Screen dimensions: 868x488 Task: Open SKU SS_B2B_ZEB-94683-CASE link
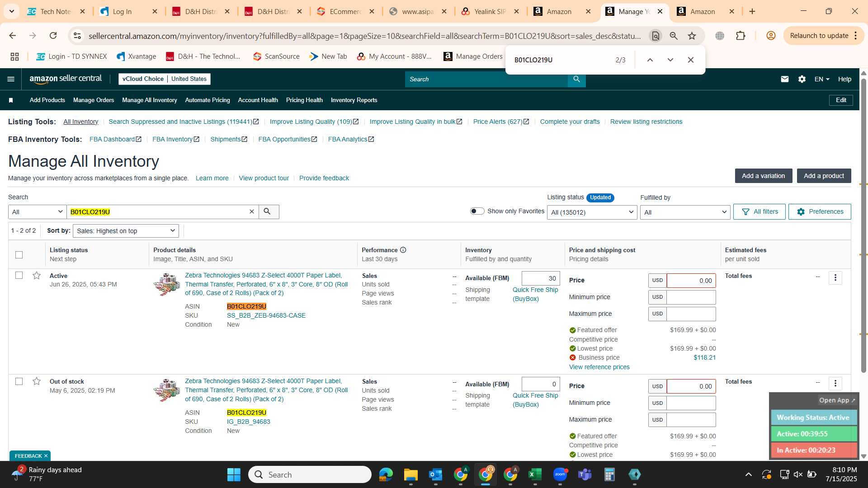(x=266, y=315)
